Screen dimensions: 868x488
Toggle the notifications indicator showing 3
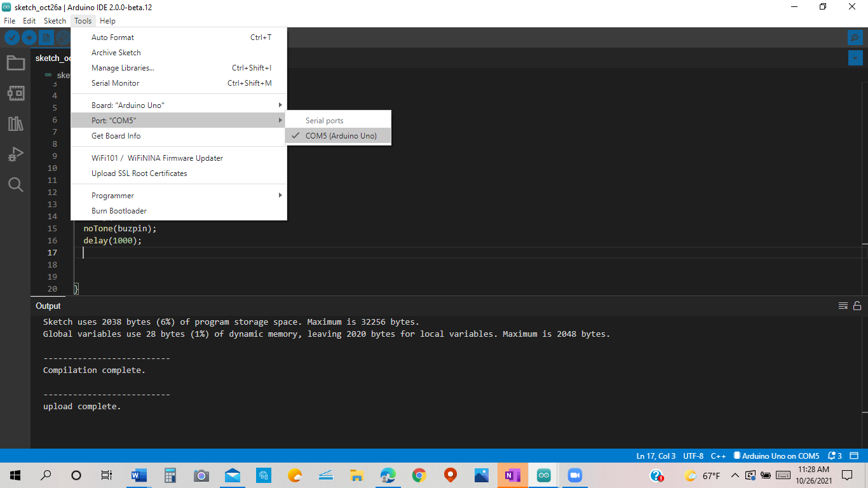coord(833,456)
